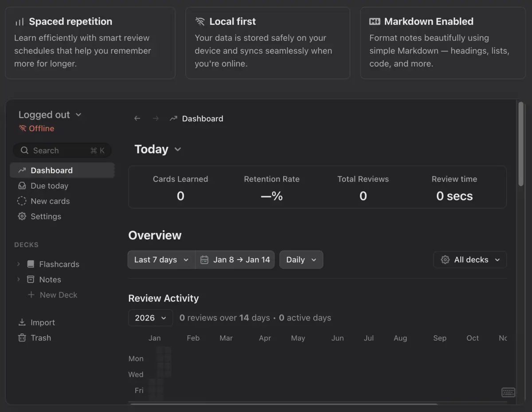Open the Last 7 days dropdown
The width and height of the screenshot is (532, 412).
[161, 260]
